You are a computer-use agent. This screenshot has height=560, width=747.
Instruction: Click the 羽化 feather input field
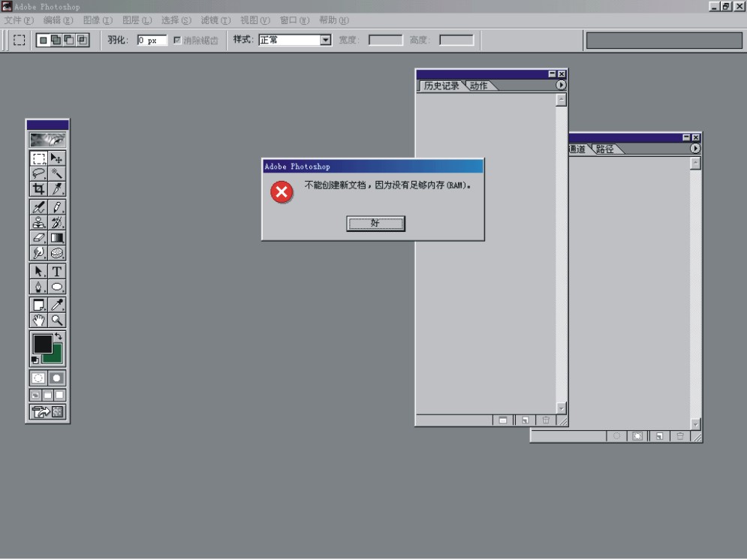pos(152,40)
